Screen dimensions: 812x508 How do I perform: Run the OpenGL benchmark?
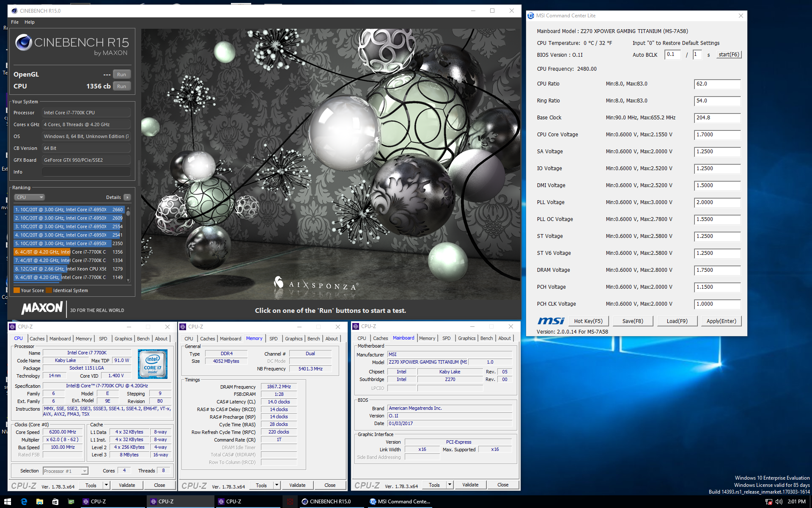(122, 74)
